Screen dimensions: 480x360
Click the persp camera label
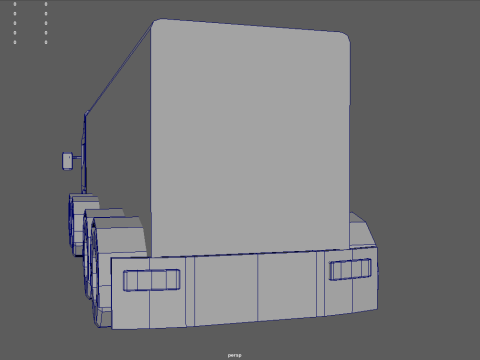coord(234,355)
